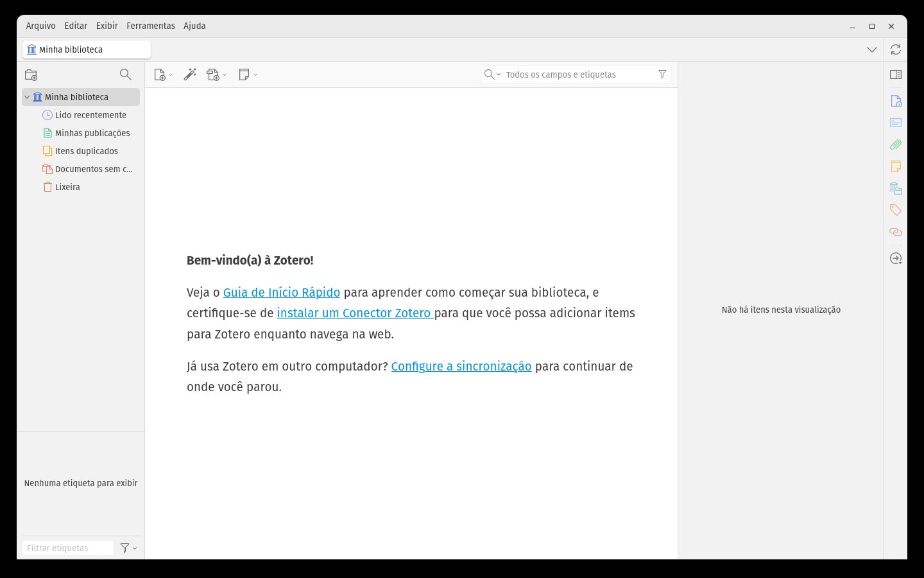The height and width of the screenshot is (578, 924).
Task: Click the new collection folder icon
Action: pyautogui.click(x=31, y=74)
